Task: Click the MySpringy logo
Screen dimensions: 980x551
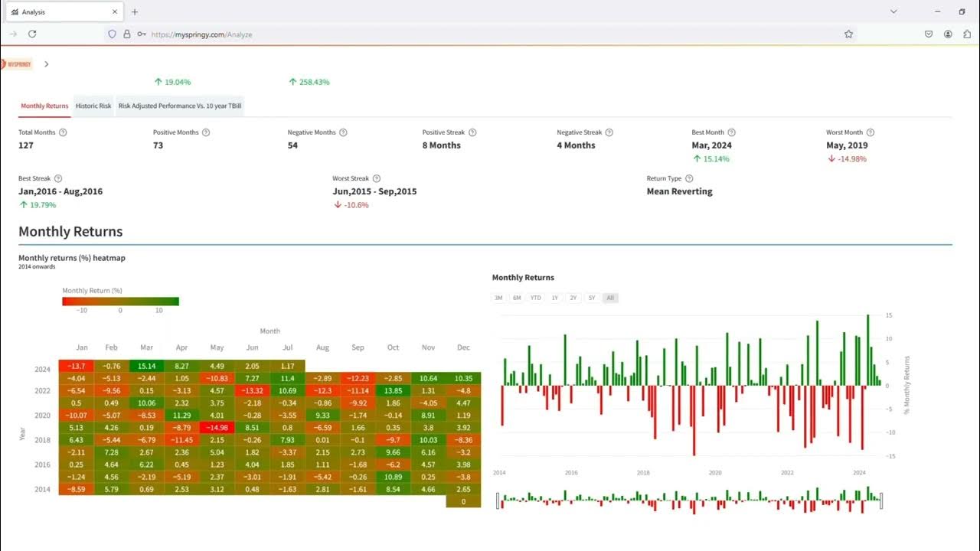Action: pyautogui.click(x=17, y=64)
